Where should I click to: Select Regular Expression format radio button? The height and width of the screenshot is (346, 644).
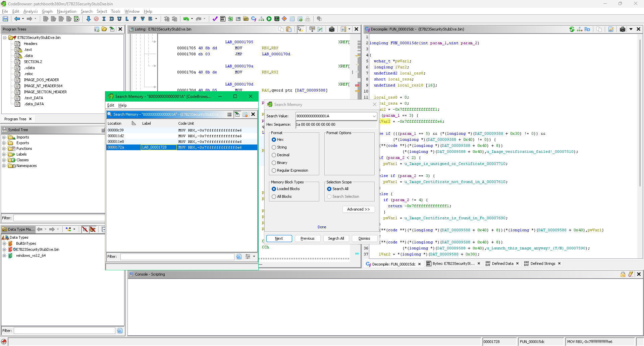click(x=274, y=170)
